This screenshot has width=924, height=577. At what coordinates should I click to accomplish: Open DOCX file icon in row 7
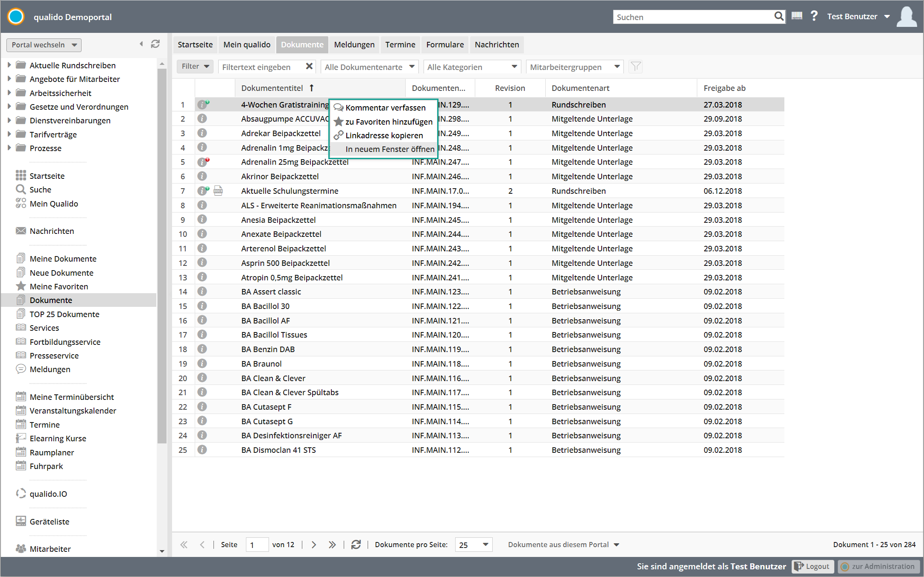218,191
